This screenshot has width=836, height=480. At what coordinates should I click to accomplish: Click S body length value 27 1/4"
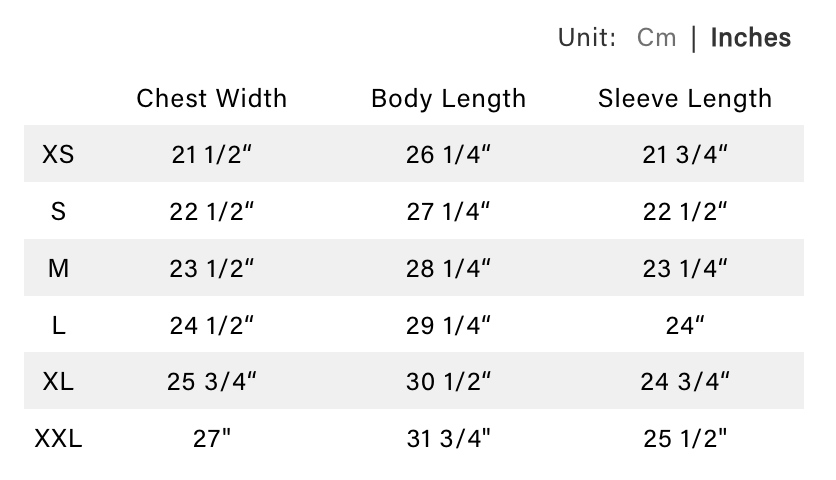click(x=449, y=211)
